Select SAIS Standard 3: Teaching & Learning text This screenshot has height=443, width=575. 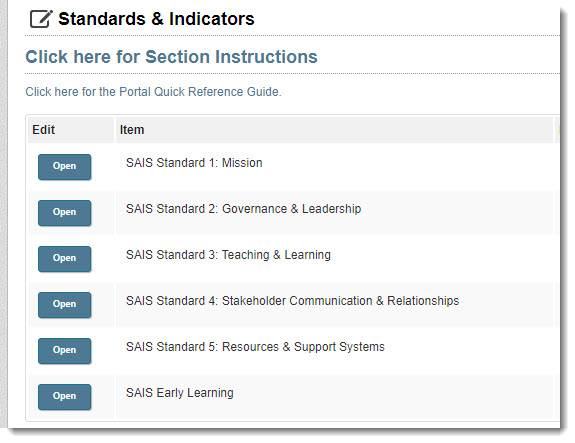coord(228,255)
